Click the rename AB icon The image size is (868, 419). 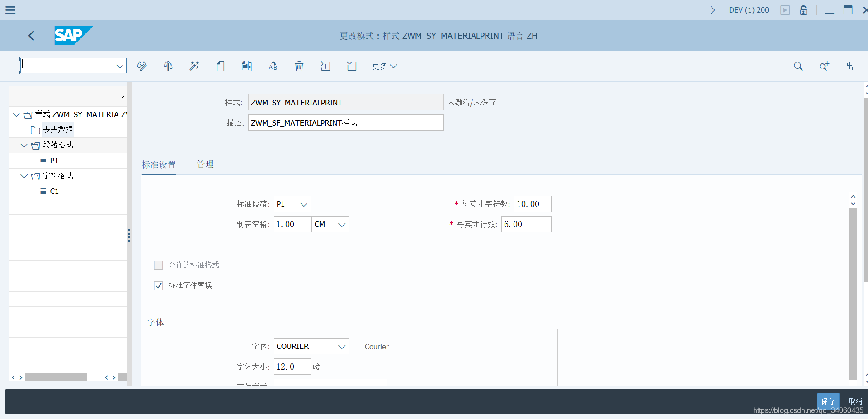click(x=273, y=66)
